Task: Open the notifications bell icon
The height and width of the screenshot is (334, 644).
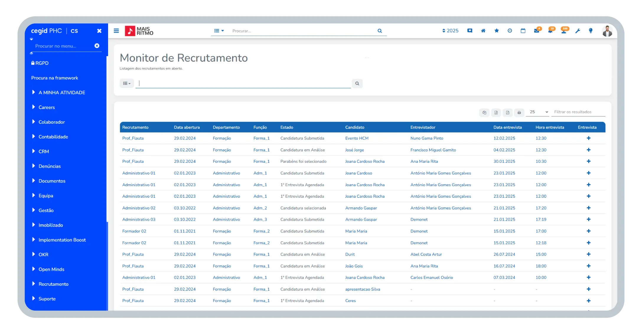Action: click(551, 30)
